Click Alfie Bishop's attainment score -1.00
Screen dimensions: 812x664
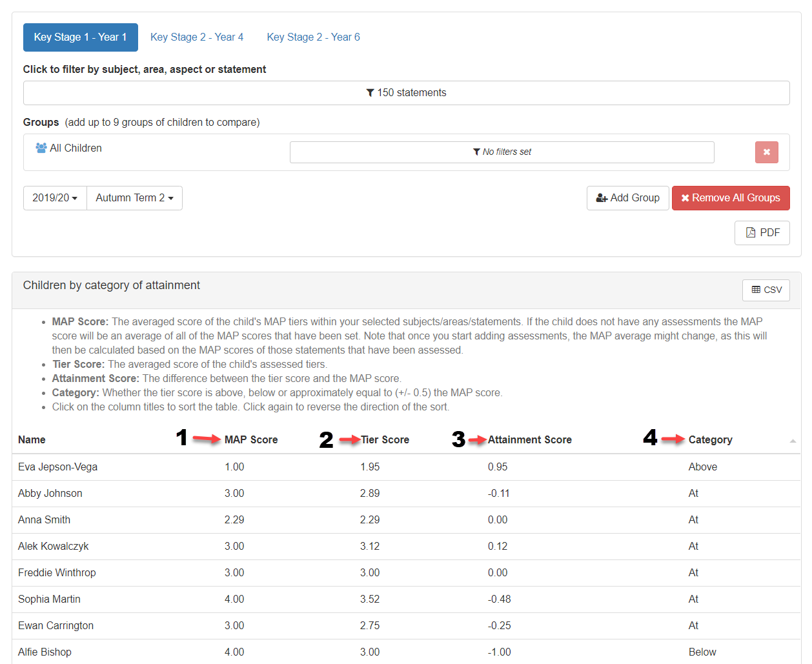[500, 652]
